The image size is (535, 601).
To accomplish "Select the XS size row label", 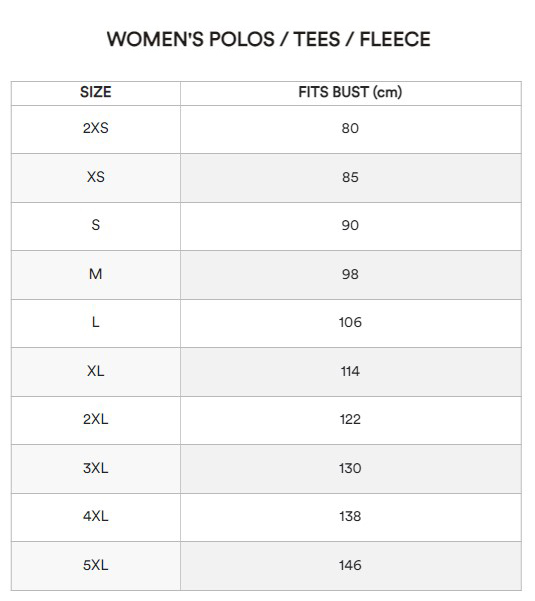I will click(95, 177).
